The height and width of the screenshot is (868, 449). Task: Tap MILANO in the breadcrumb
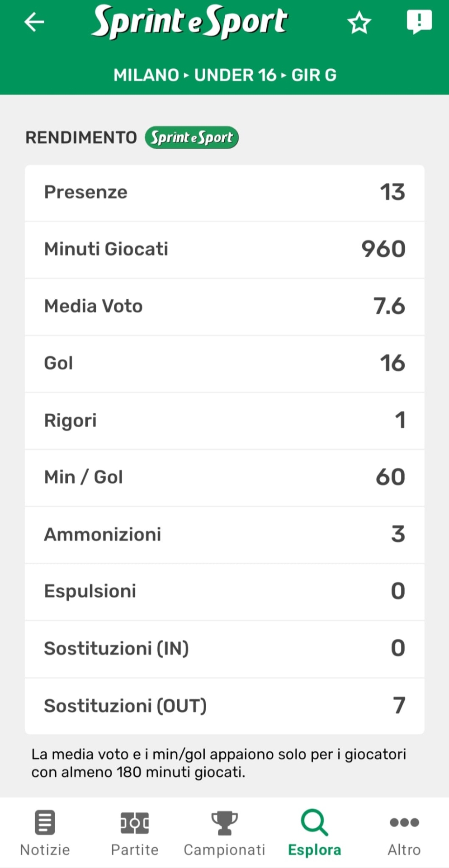pyautogui.click(x=146, y=75)
